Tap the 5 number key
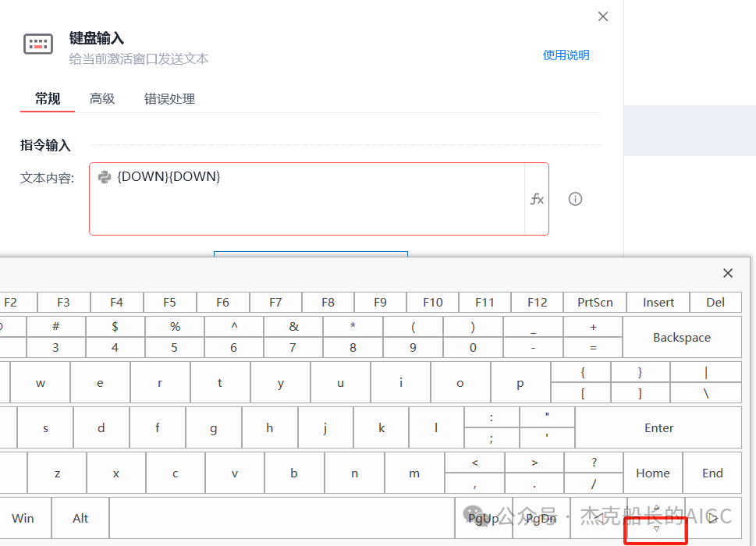Viewport: 756px width, 546px height. (x=175, y=347)
